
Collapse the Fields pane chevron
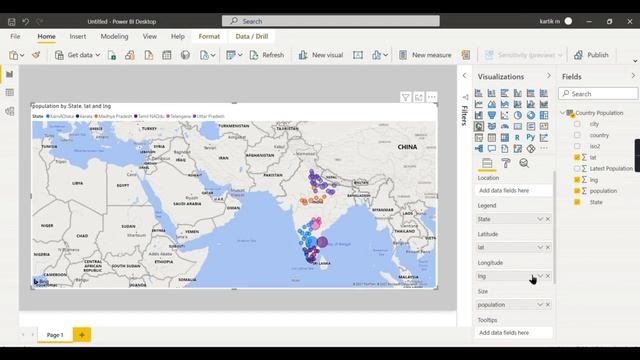(x=633, y=76)
